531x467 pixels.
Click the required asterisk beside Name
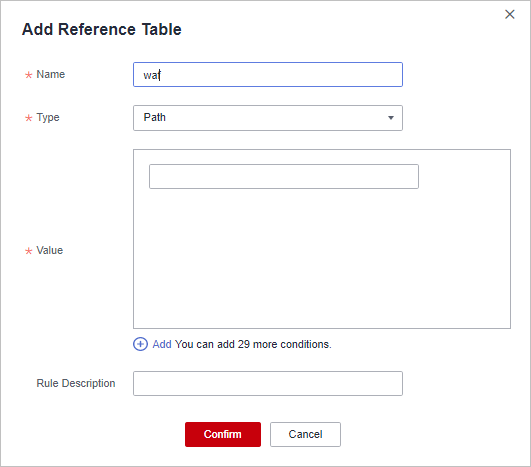click(28, 75)
